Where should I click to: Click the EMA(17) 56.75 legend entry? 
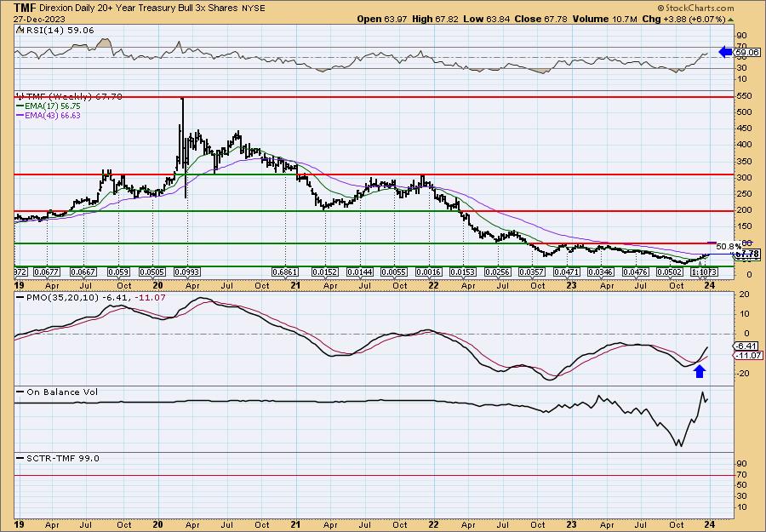coord(54,106)
